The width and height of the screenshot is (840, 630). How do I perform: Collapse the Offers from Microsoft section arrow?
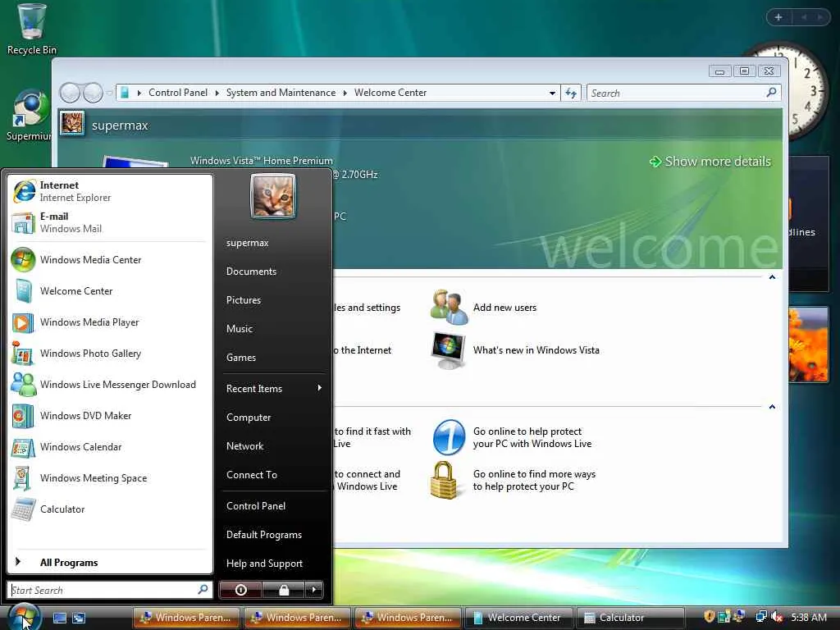click(x=772, y=407)
